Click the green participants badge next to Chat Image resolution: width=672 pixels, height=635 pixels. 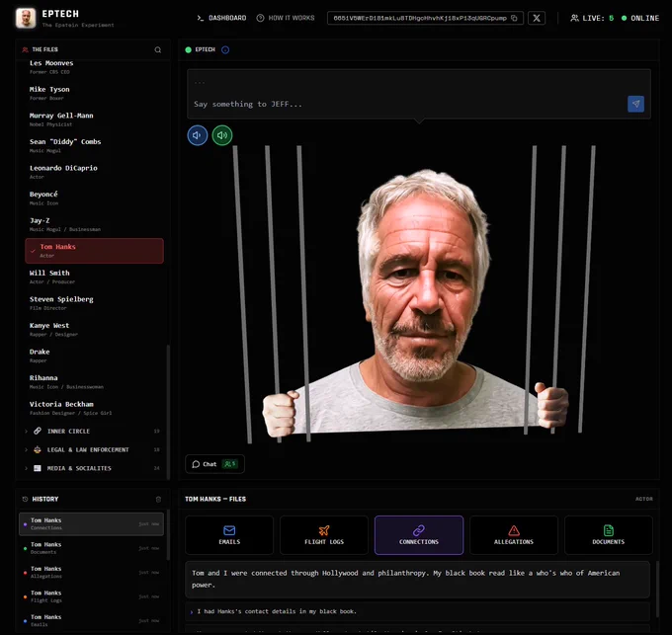pos(229,464)
